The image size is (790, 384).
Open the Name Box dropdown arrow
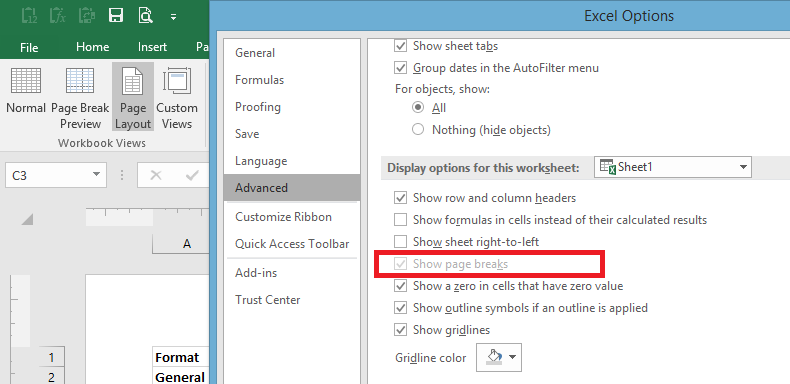click(x=96, y=175)
